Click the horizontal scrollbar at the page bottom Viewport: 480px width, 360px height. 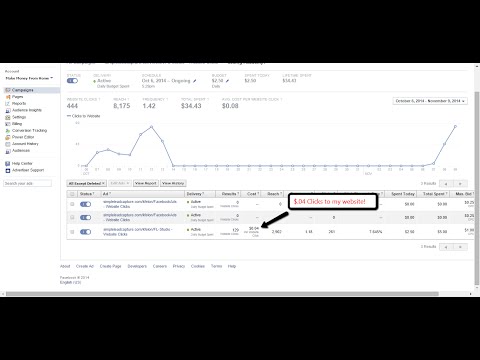(x=222, y=294)
